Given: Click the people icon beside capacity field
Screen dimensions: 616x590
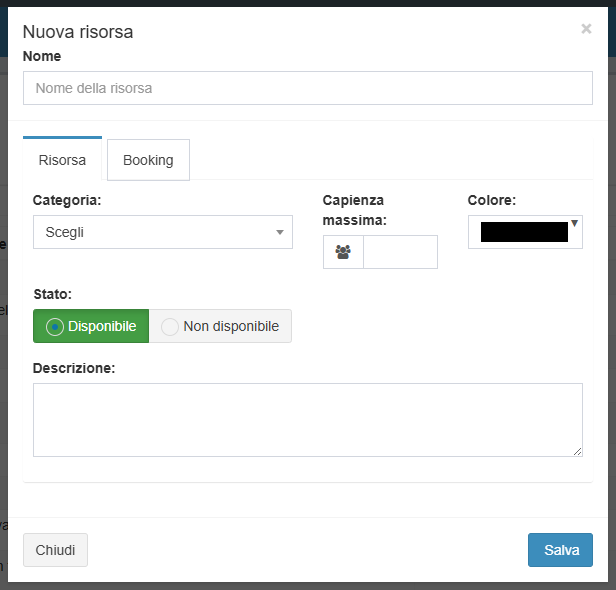Looking at the screenshot, I should [343, 252].
